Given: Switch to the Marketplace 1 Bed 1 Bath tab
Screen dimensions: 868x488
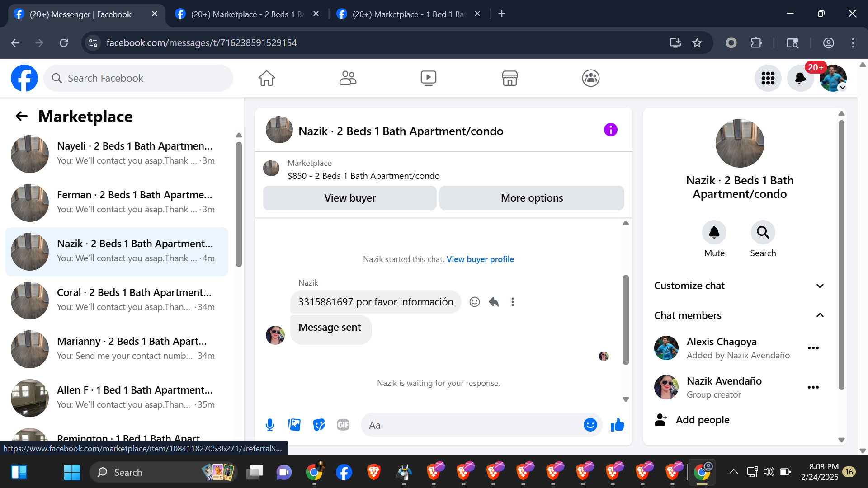Looking at the screenshot, I should tap(407, 14).
